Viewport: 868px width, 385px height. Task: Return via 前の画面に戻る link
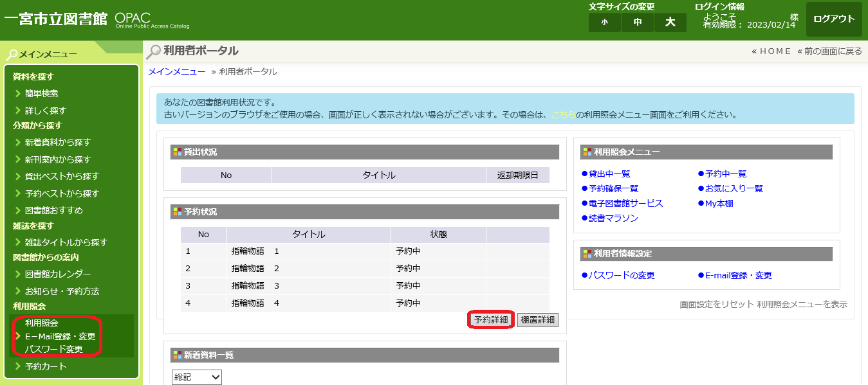pyautogui.click(x=829, y=51)
